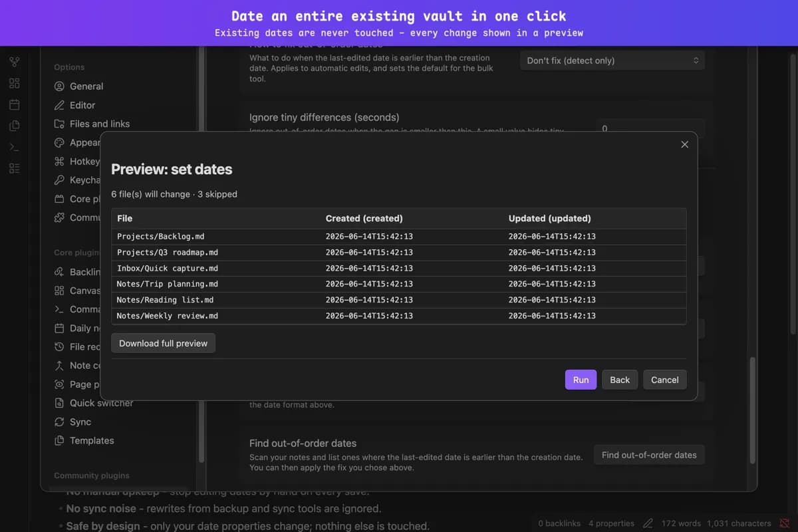Select Inbox/Quick capture.md row
This screenshot has height=532, width=798.
[x=399, y=268]
